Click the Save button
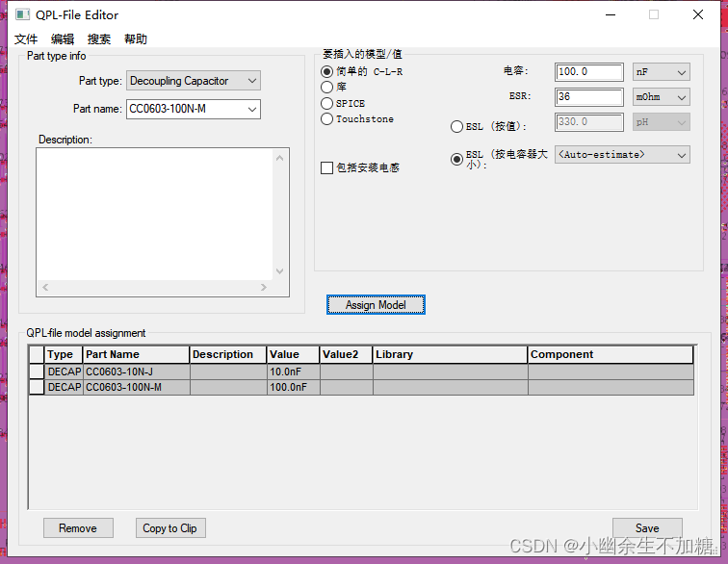The image size is (728, 564). [647, 528]
